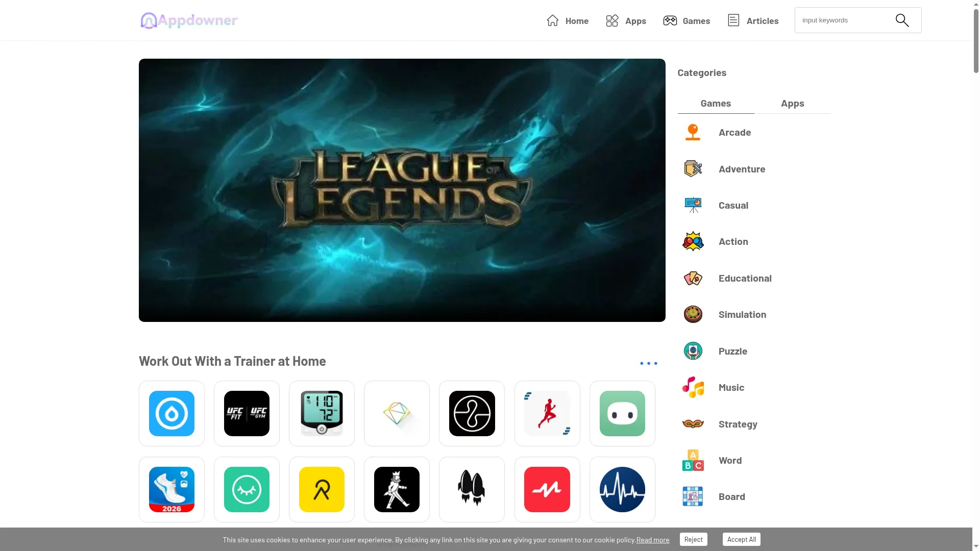Open the Adventure category link

pyautogui.click(x=742, y=169)
